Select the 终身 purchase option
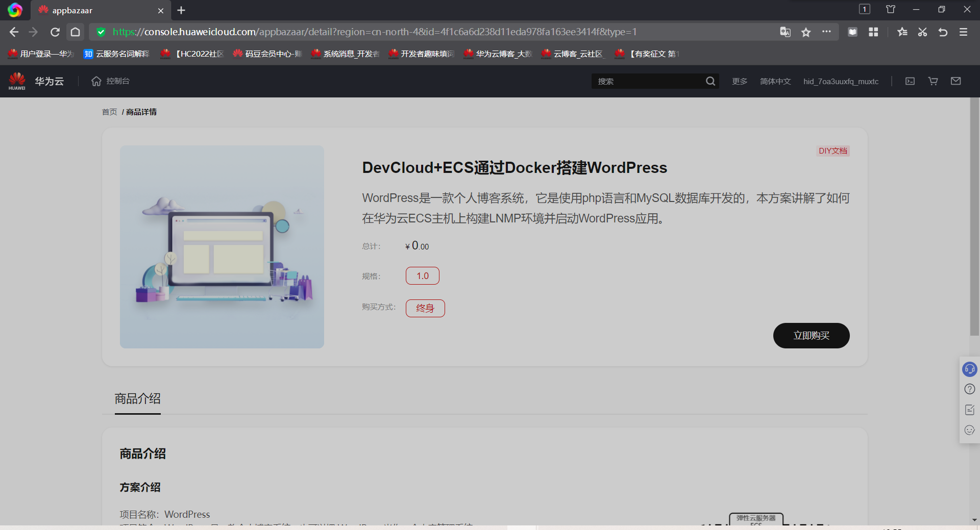The image size is (980, 530). (425, 308)
